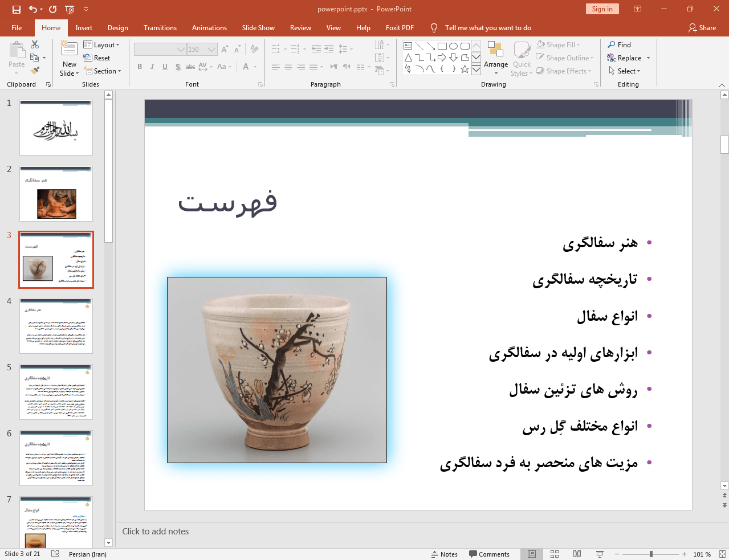
Task: Insert an oval shape from gallery
Action: point(453,46)
